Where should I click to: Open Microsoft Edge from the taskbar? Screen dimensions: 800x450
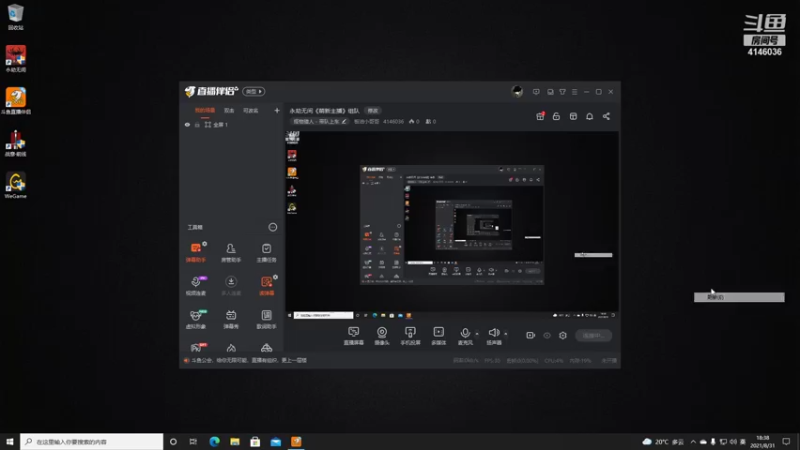tap(214, 441)
